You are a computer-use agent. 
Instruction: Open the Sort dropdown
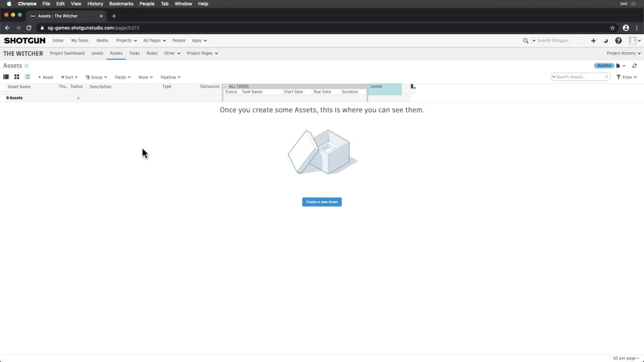[69, 77]
